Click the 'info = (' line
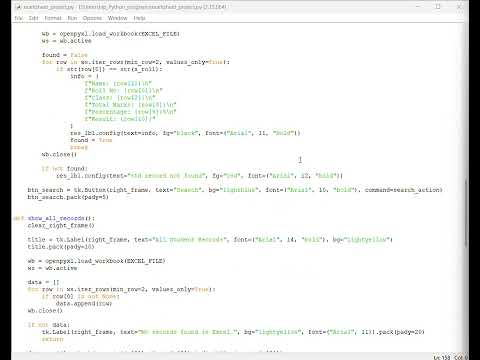The image size is (480, 360). [84, 76]
